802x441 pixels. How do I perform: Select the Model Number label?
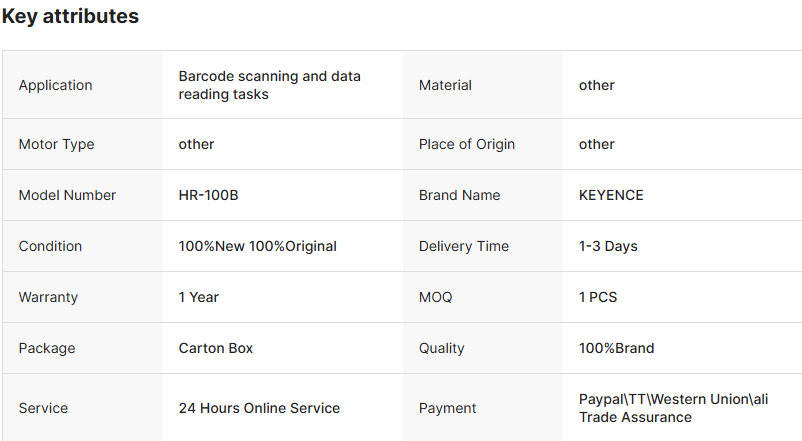point(68,195)
